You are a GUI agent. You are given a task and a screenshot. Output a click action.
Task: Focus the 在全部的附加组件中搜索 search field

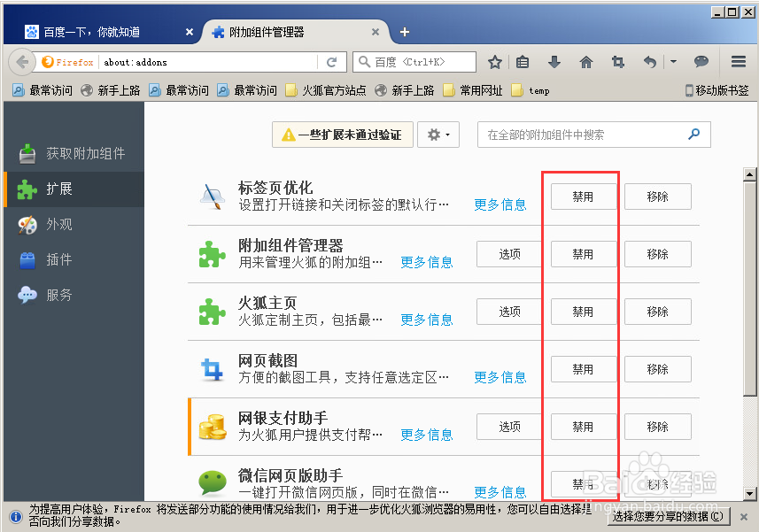[594, 135]
